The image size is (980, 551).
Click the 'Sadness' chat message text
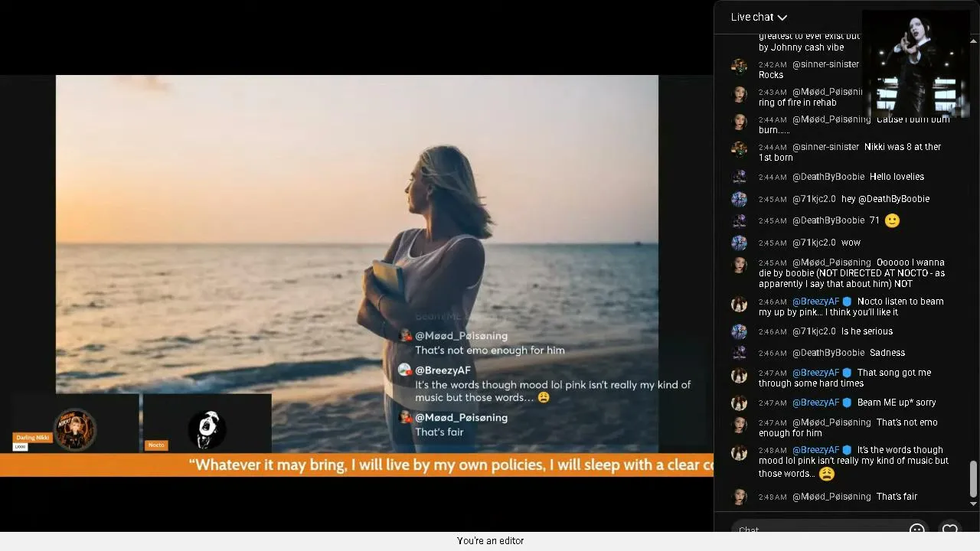coord(887,353)
